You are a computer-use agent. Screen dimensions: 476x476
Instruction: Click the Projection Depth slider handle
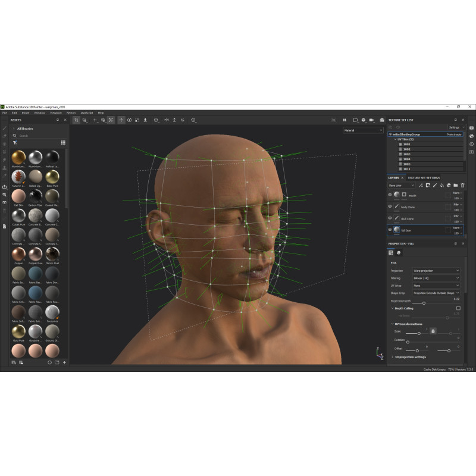(x=423, y=303)
